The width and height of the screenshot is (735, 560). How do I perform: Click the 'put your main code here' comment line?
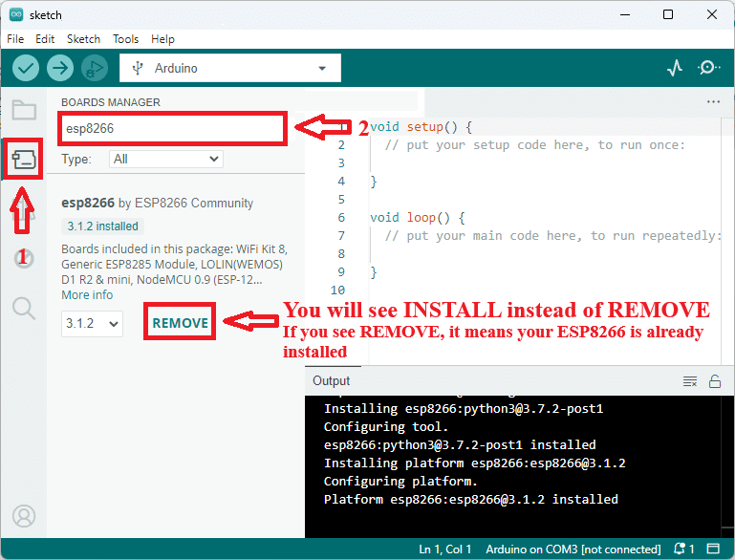[552, 236]
